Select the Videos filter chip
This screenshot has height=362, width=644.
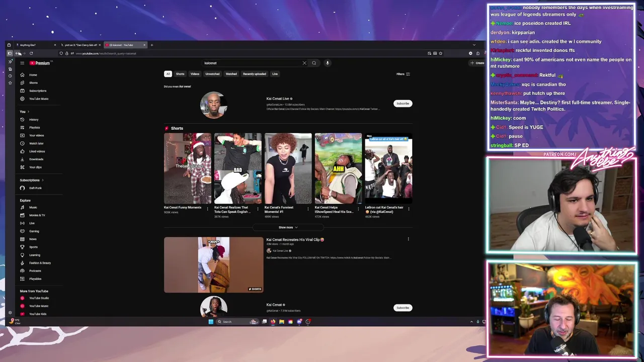(195, 74)
